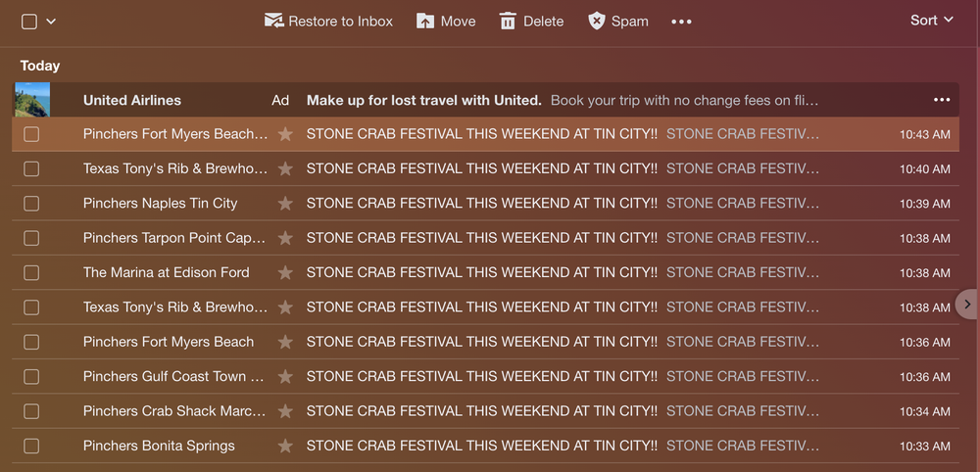
Task: Check the Pinchers Tarpon Point email checkbox
Action: point(31,238)
